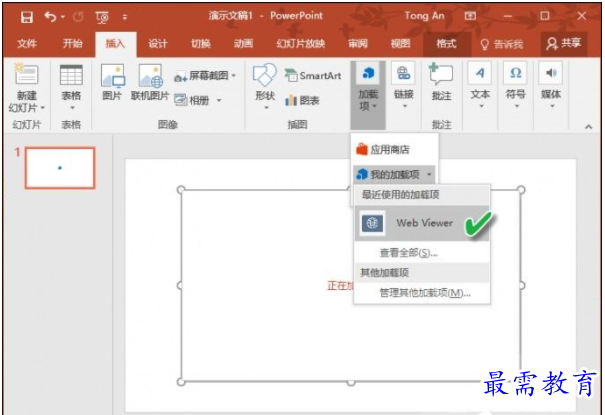
Task: Add a comment with 批注 icon
Action: pyautogui.click(x=441, y=74)
